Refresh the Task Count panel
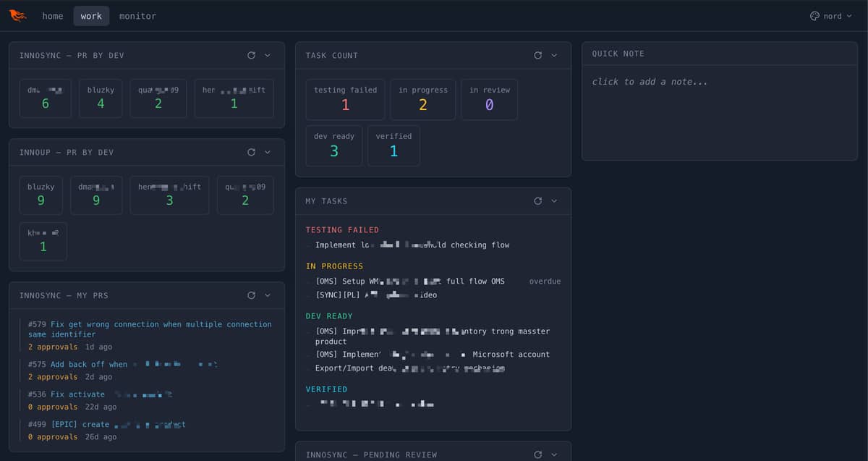The height and width of the screenshot is (461, 868). pyautogui.click(x=537, y=55)
